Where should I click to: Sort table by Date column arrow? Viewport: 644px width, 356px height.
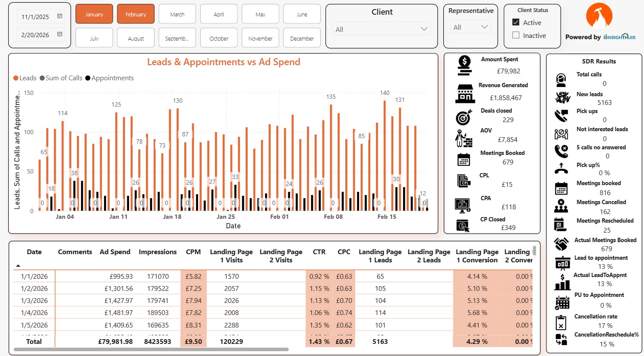[18, 266]
